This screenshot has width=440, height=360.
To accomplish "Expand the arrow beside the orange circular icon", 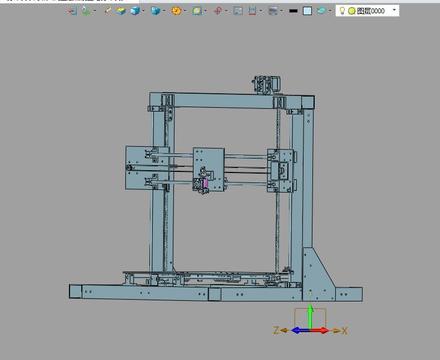I will point(185,11).
